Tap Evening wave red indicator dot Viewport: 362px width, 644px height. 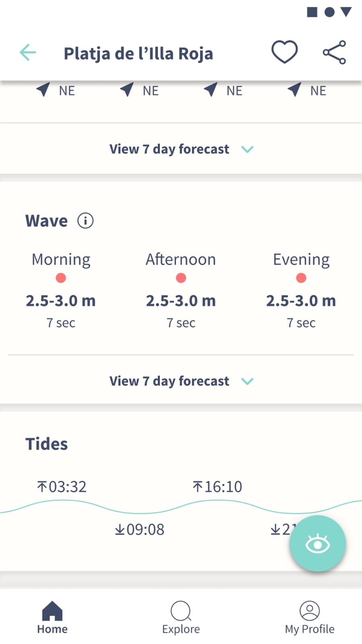[x=301, y=278]
